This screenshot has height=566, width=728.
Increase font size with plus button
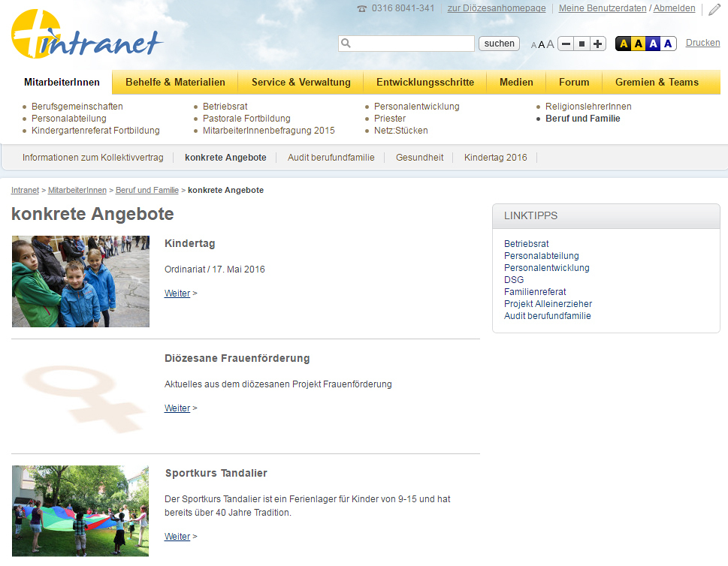598,44
